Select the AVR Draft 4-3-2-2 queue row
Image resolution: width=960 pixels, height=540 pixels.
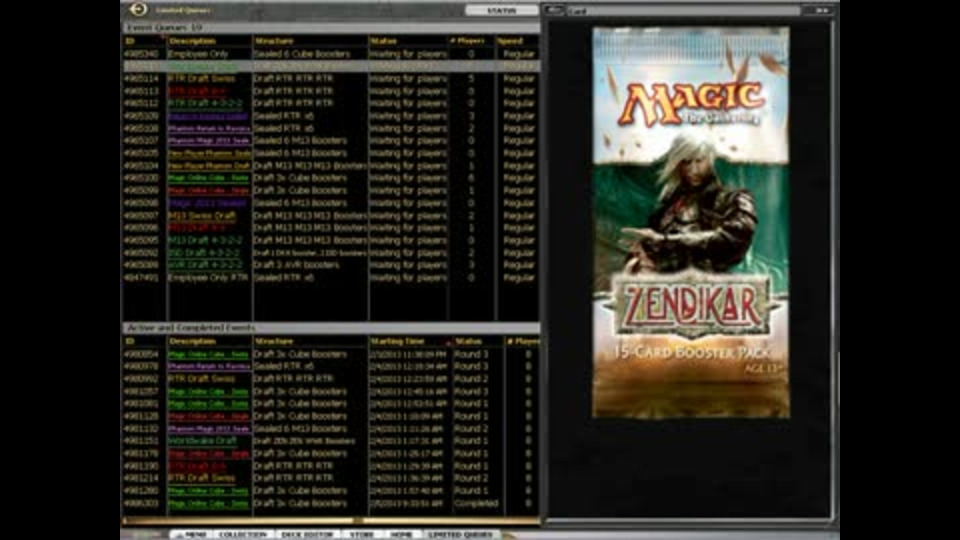coord(331,265)
